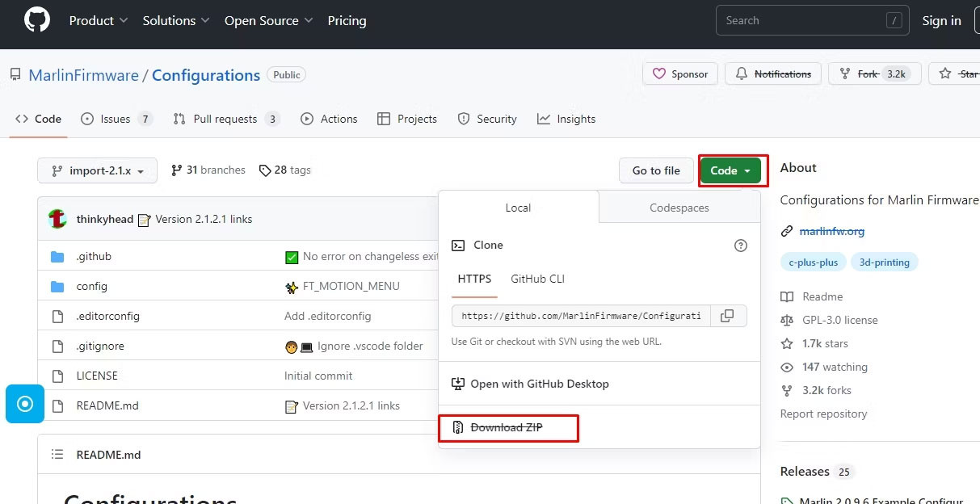
Task: Open the Notifications bell button
Action: [773, 74]
